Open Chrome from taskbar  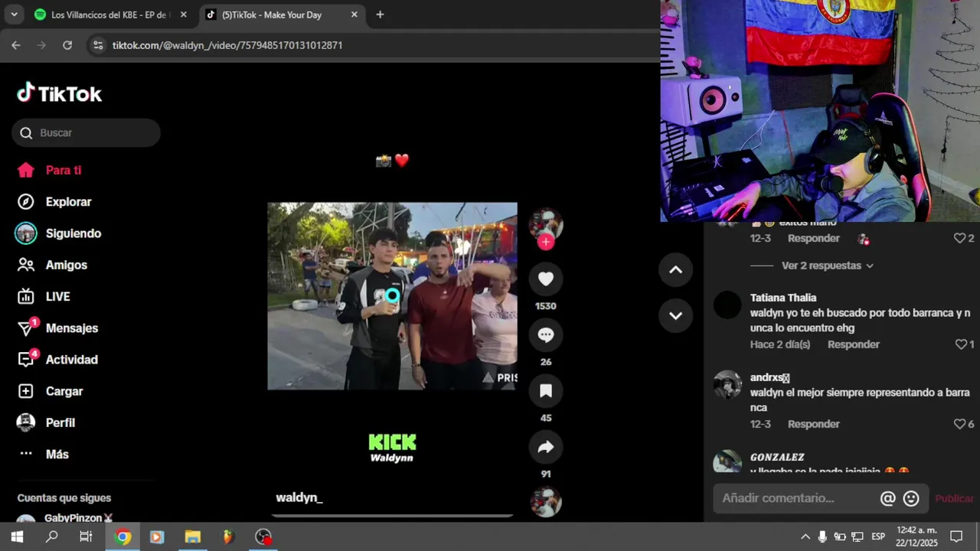[122, 536]
